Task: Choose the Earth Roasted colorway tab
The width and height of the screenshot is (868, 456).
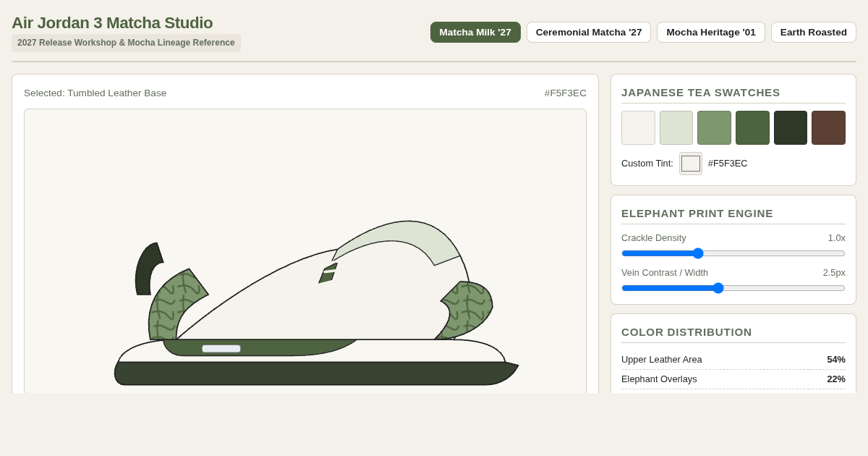Action: pos(814,33)
